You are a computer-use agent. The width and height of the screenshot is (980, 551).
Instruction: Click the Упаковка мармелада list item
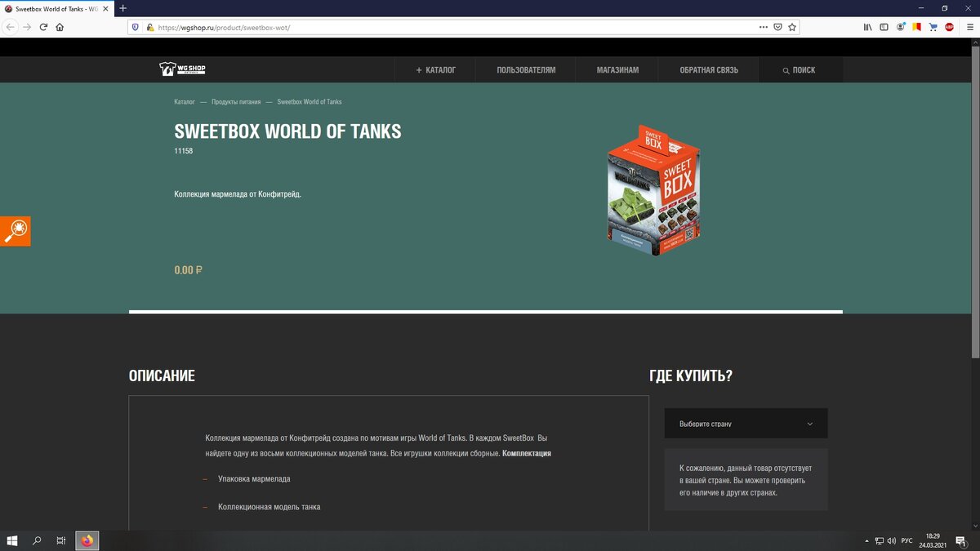pos(254,479)
